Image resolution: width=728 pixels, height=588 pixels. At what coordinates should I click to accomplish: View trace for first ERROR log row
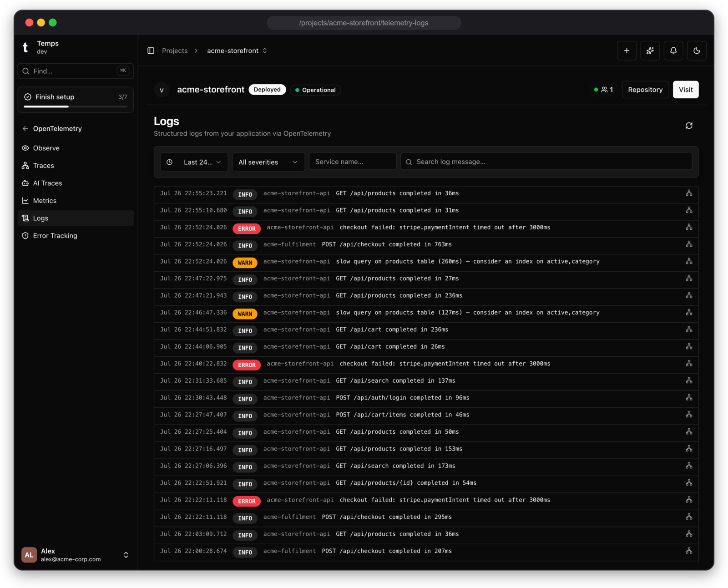click(x=689, y=227)
